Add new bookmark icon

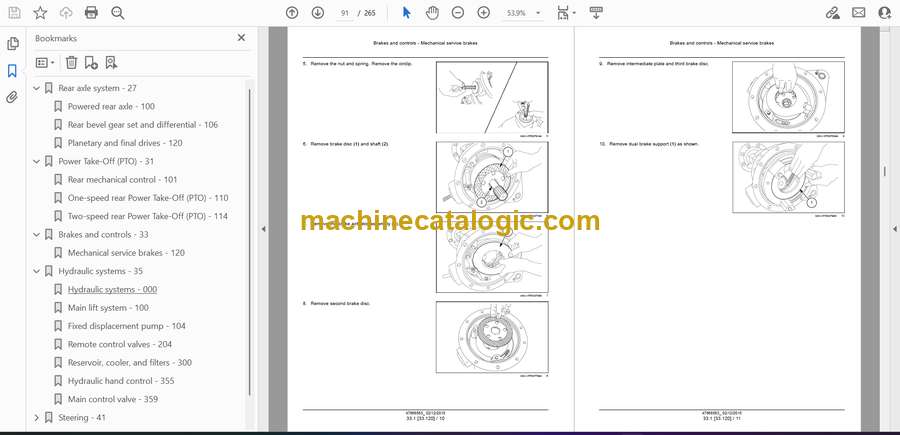click(x=91, y=63)
